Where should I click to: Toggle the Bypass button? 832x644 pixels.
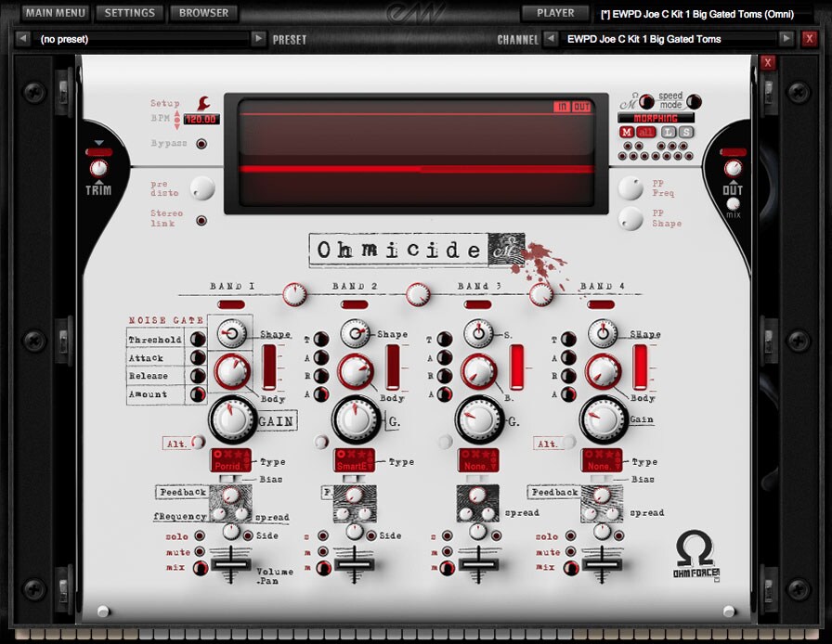point(201,144)
